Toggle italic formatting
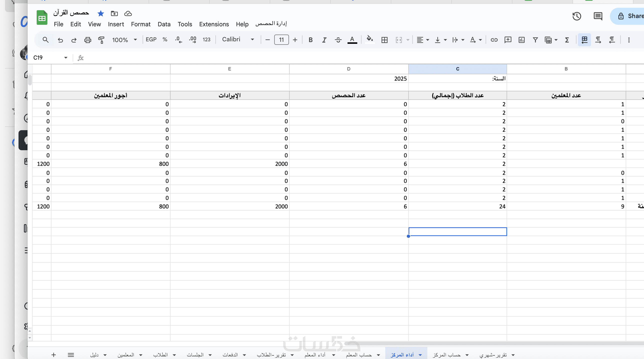Viewport: 644px width, 359px height. click(x=324, y=40)
